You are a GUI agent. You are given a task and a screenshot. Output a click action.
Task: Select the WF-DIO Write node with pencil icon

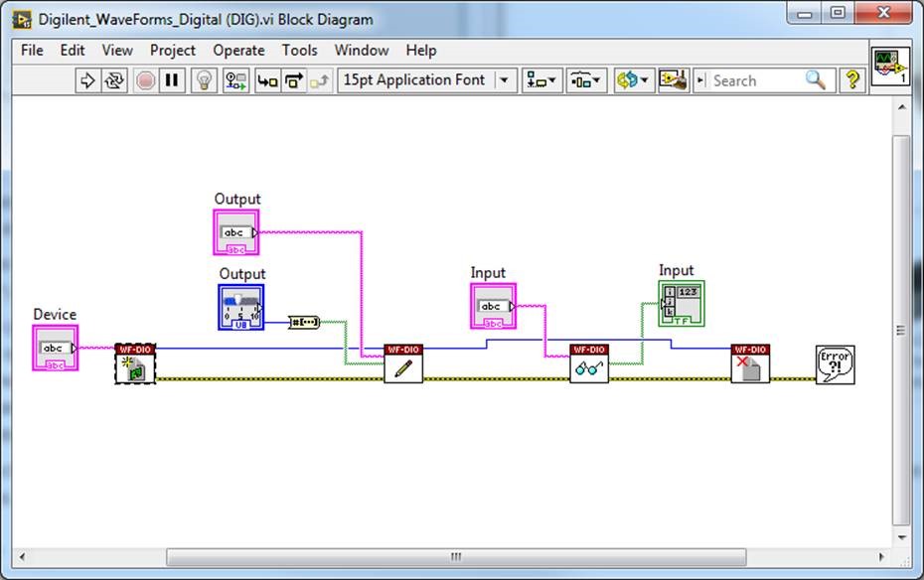[401, 365]
